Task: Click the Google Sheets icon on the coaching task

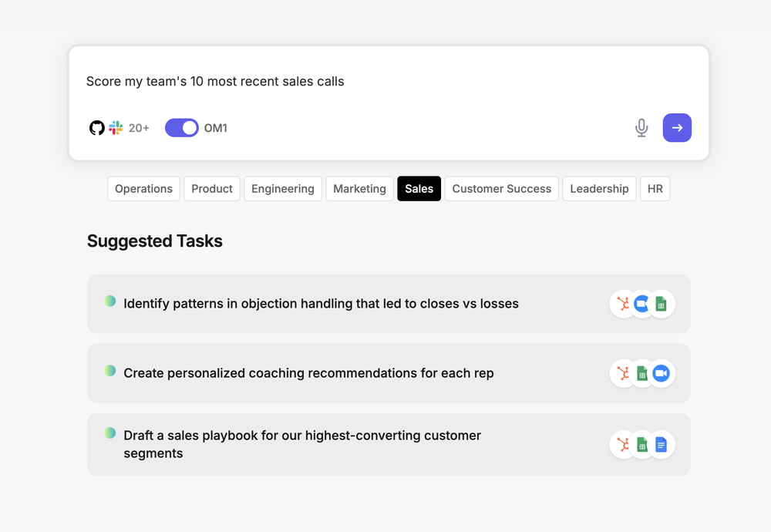Action: pos(642,373)
